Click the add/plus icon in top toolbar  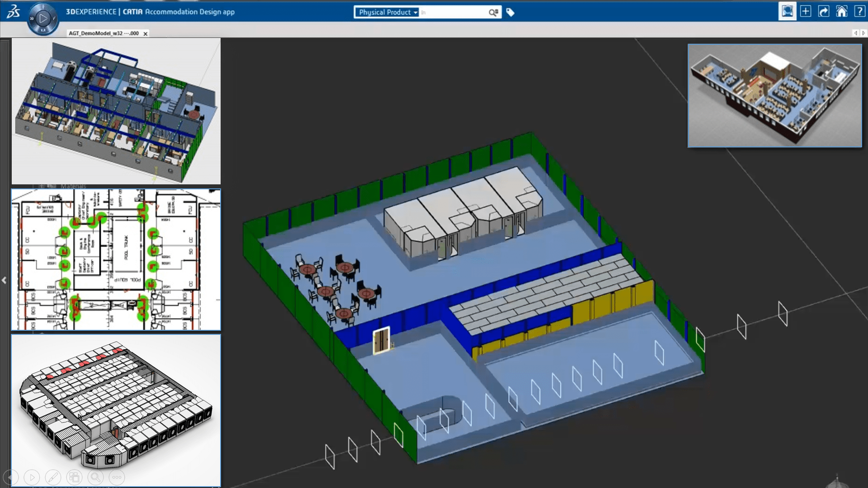806,11
